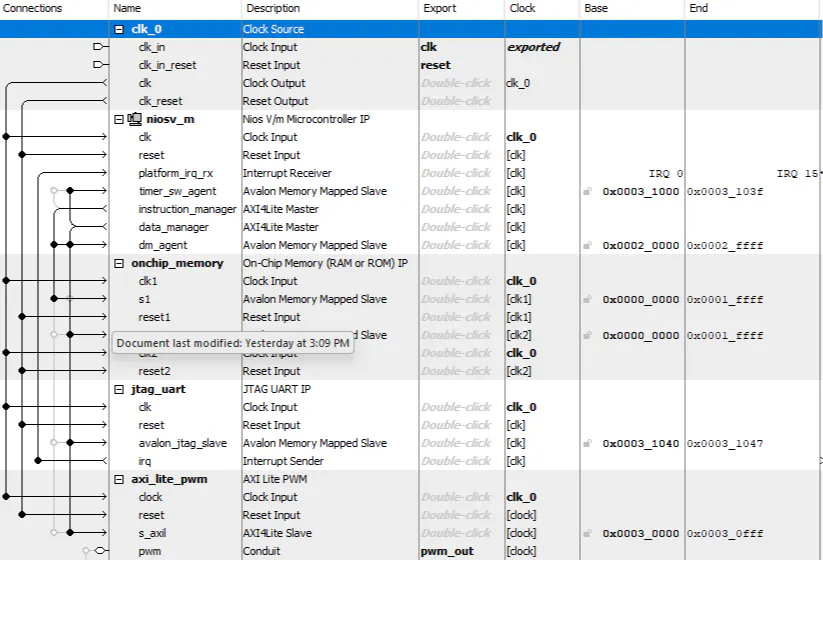Image resolution: width=823 pixels, height=617 pixels.
Task: Click 'Nios V/m Microcontroller IP' description
Action: tap(306, 120)
